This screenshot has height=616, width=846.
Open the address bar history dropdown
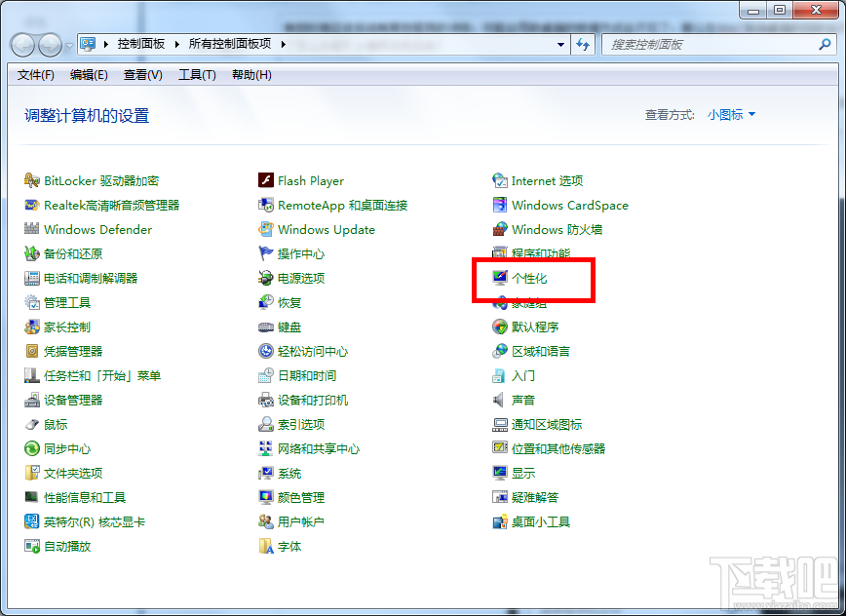tap(560, 44)
